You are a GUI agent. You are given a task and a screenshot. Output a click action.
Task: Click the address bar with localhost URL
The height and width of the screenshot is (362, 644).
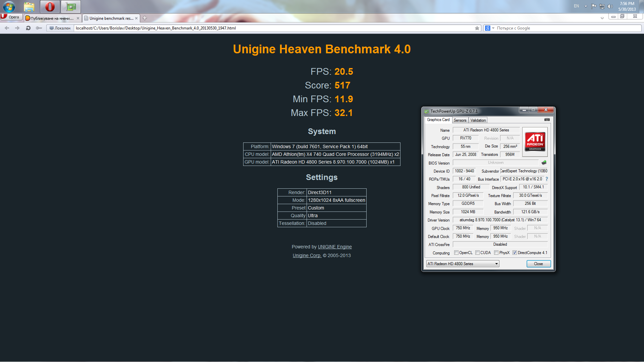tap(273, 28)
